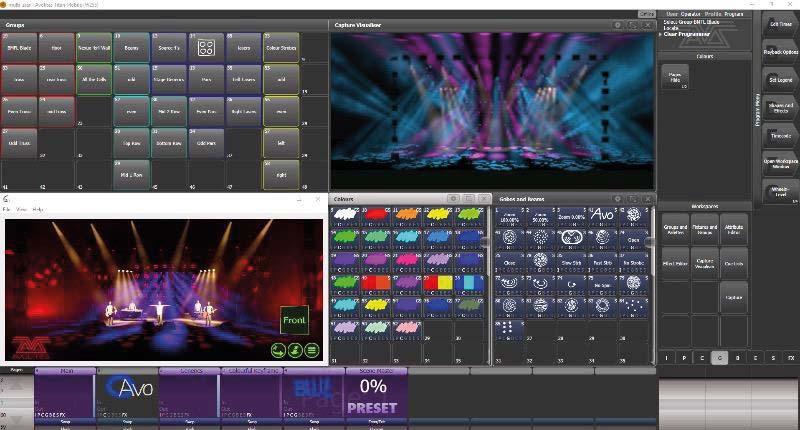Select the Avo logo playback tile

[x=128, y=396]
